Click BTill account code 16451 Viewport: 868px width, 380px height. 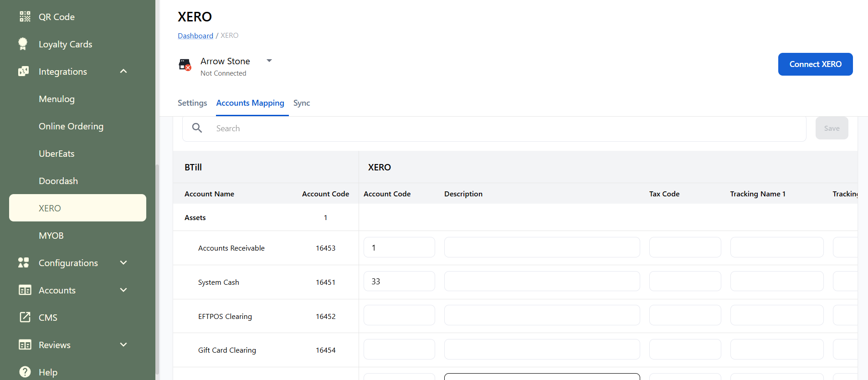pos(326,282)
